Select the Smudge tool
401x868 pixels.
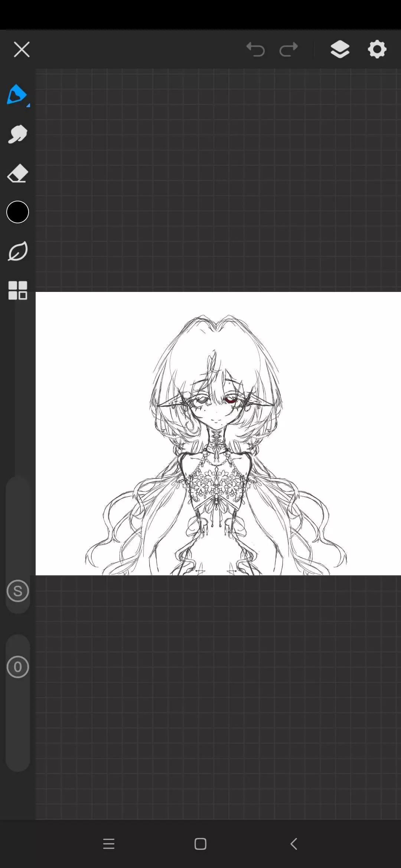pos(17,134)
